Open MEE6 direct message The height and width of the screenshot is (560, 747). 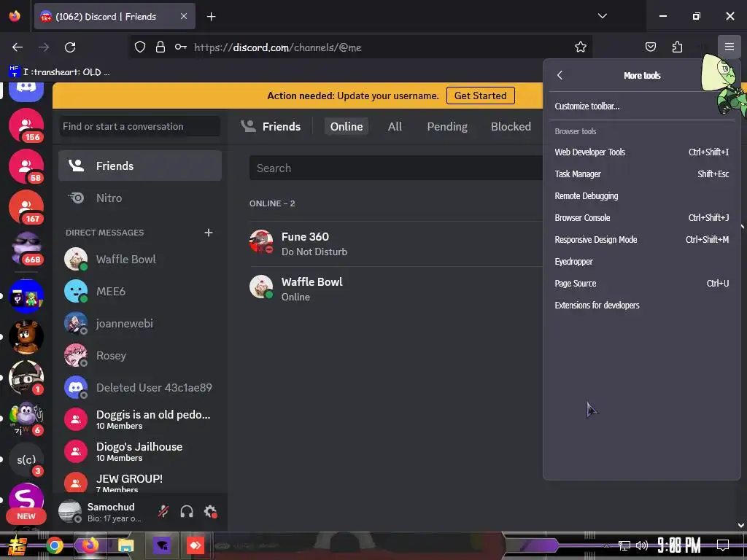140,291
